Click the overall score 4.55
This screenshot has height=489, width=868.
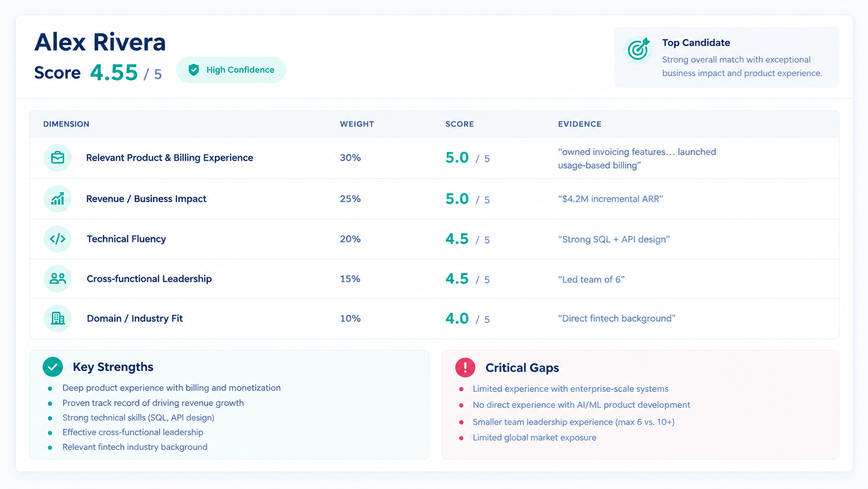point(114,73)
